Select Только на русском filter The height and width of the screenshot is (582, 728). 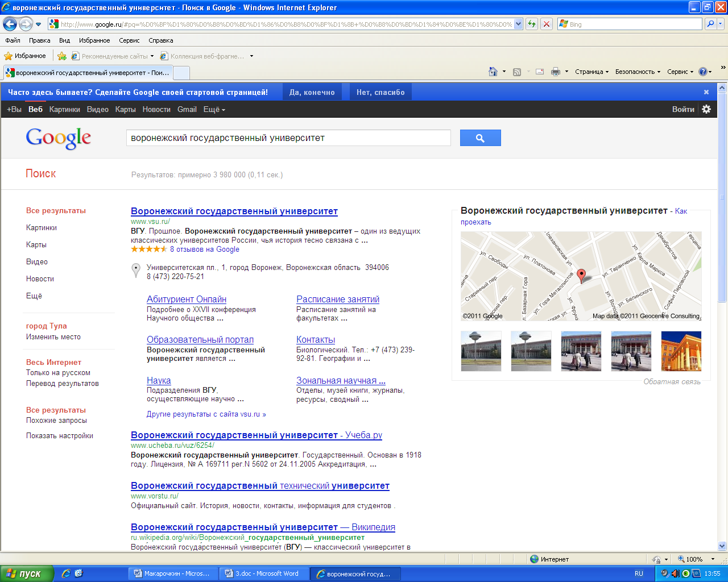pos(58,373)
